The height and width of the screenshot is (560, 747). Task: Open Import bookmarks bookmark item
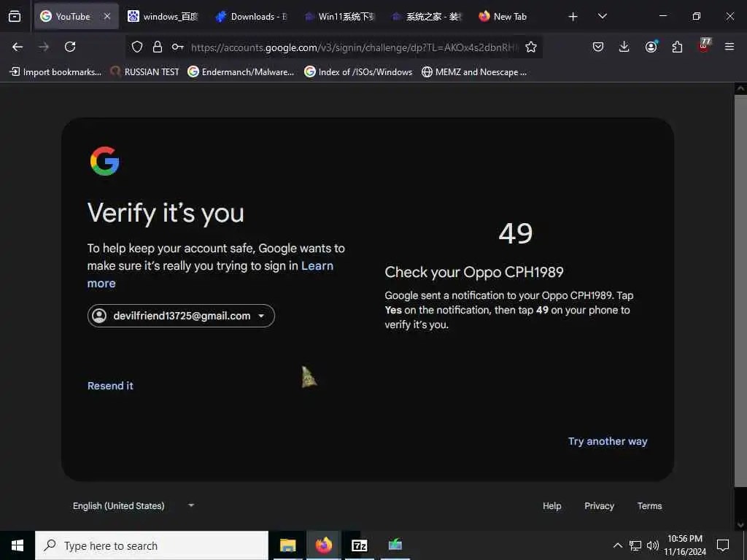[55, 72]
